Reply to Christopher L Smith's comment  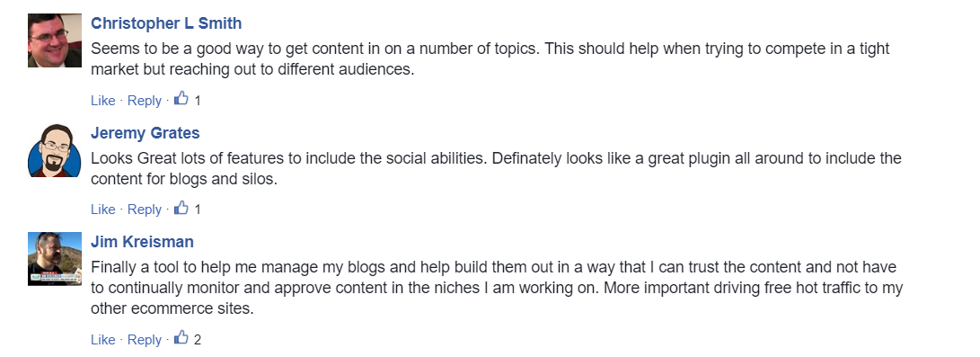pyautogui.click(x=145, y=101)
